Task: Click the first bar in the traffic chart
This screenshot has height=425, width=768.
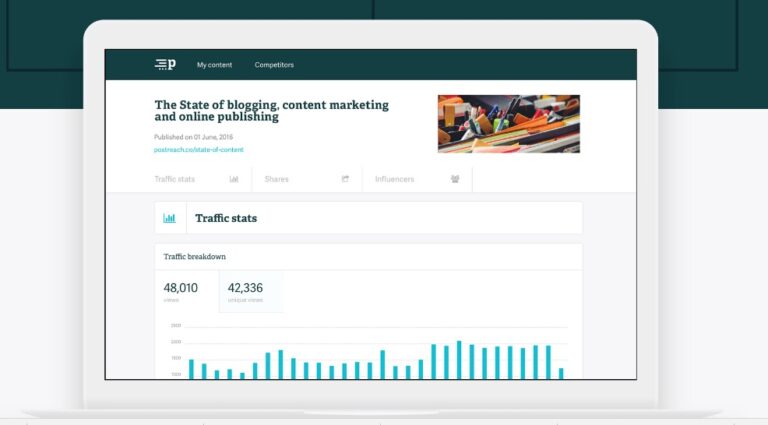Action: point(191,369)
